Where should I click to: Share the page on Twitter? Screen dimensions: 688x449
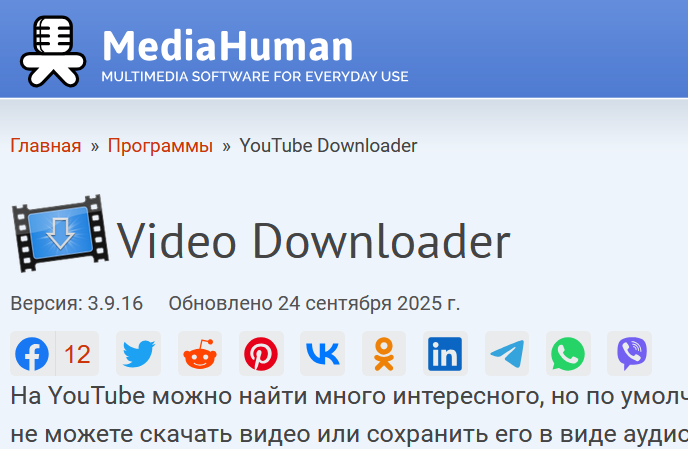click(139, 354)
